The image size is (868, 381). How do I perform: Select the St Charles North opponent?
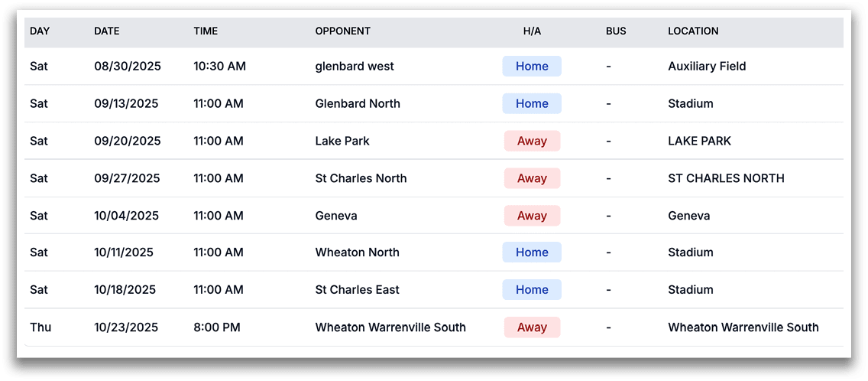[x=361, y=178]
